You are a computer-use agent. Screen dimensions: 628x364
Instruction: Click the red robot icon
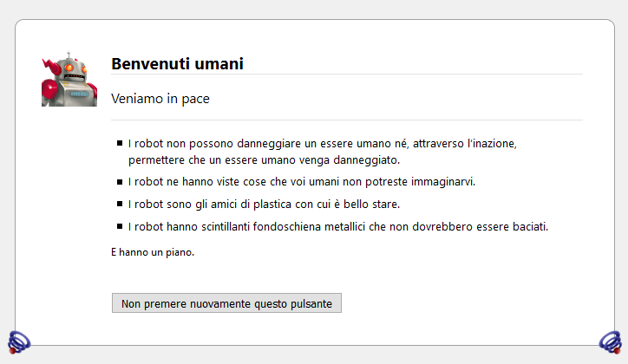coord(69,80)
